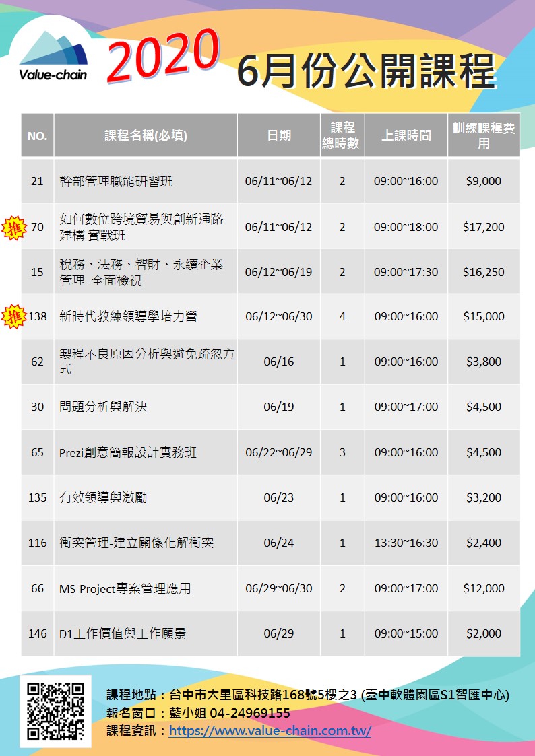This screenshot has height=756, width=535.
Task: Click the class time 09:00~17:30
Action: [406, 272]
